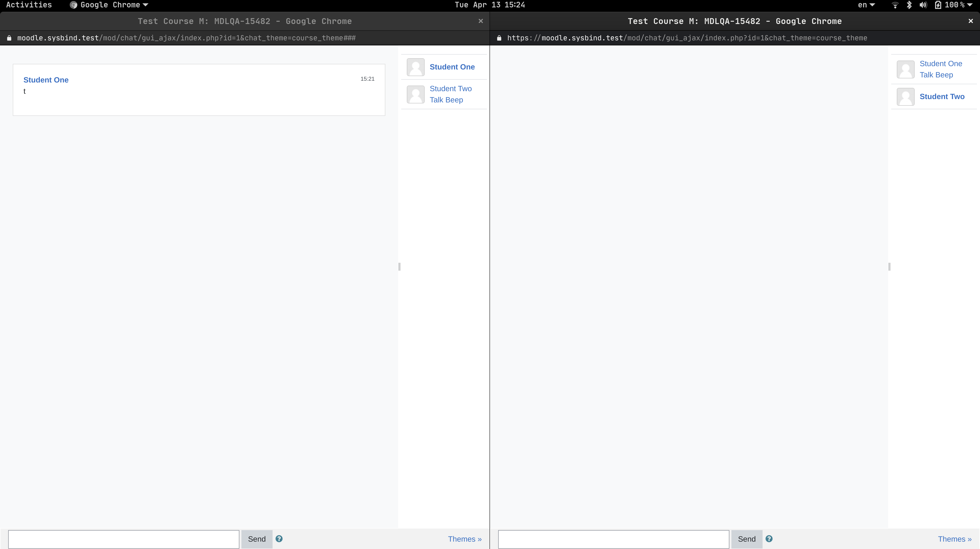Click bold Student One name in left user list
The height and width of the screenshot is (549, 980).
[x=452, y=67]
